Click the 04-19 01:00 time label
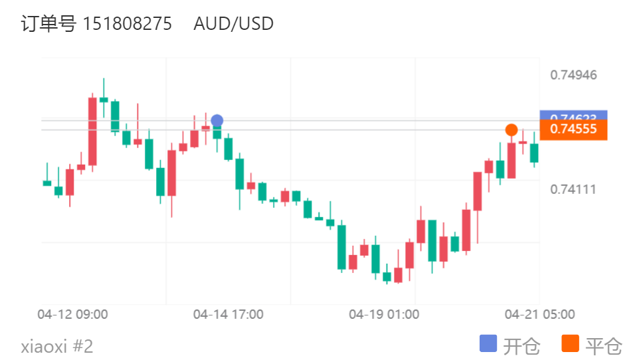The image size is (643, 364). [384, 314]
